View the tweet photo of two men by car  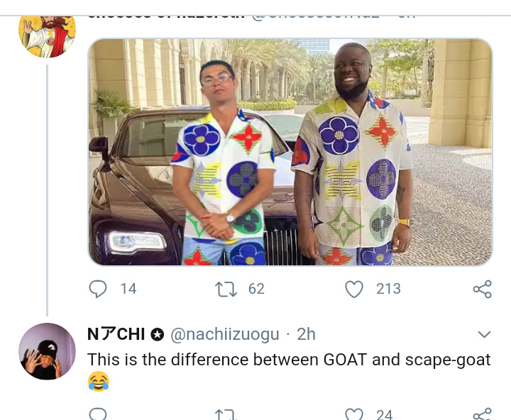point(290,152)
